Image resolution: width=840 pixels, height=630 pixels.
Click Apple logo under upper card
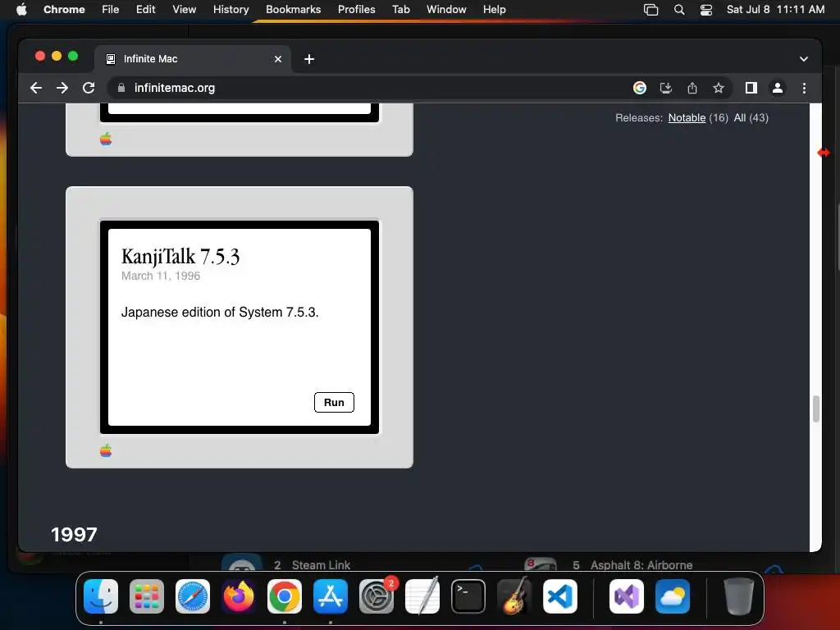pyautogui.click(x=106, y=139)
